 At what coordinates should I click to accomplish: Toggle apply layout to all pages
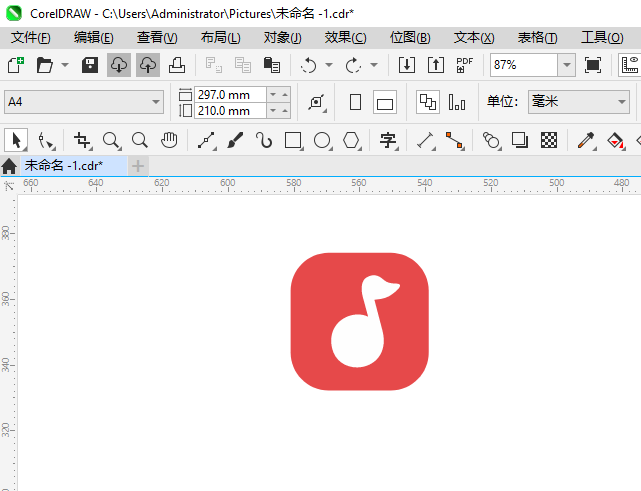click(428, 102)
